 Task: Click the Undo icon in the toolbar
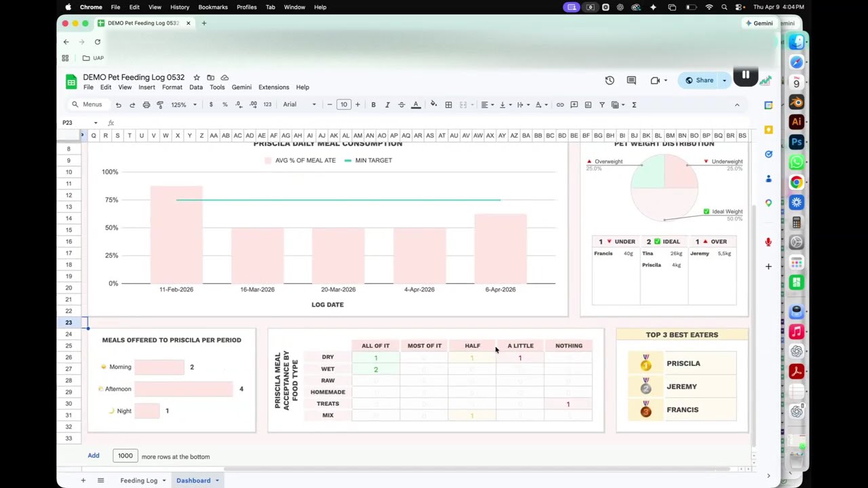pyautogui.click(x=118, y=105)
